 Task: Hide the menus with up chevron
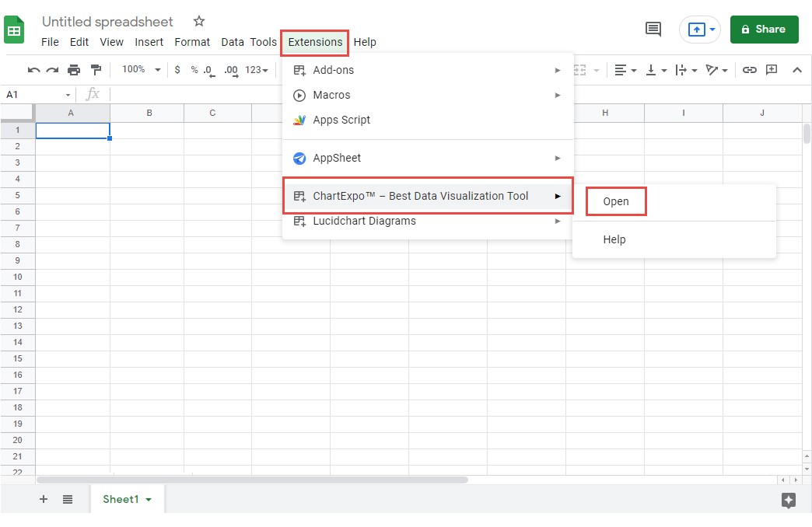coord(797,70)
